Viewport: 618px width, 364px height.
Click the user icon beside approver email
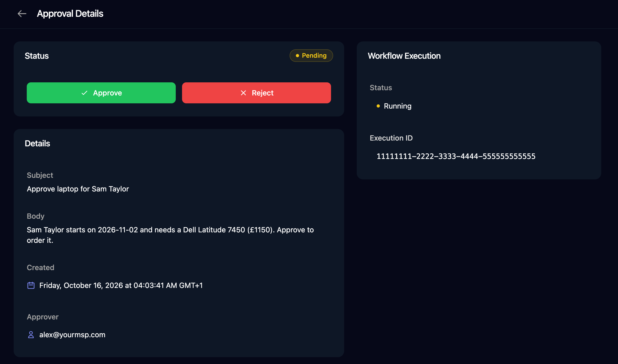pos(31,335)
